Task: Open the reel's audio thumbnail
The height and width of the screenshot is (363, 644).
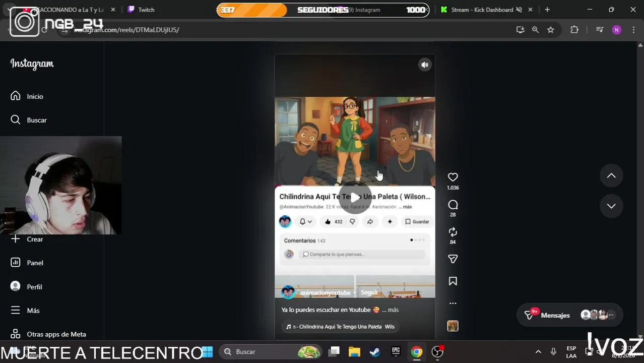Action: pyautogui.click(x=453, y=326)
